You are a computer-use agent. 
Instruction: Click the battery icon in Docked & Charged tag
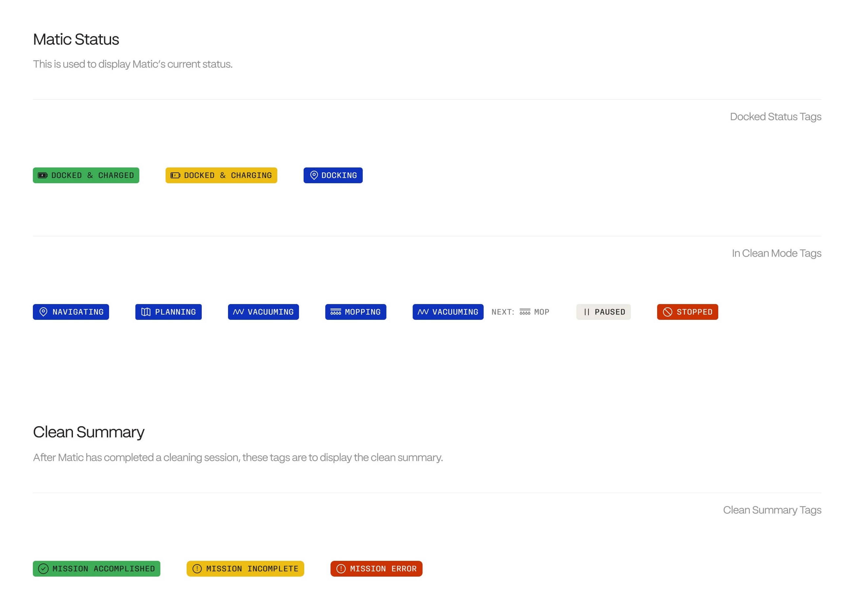(x=43, y=175)
